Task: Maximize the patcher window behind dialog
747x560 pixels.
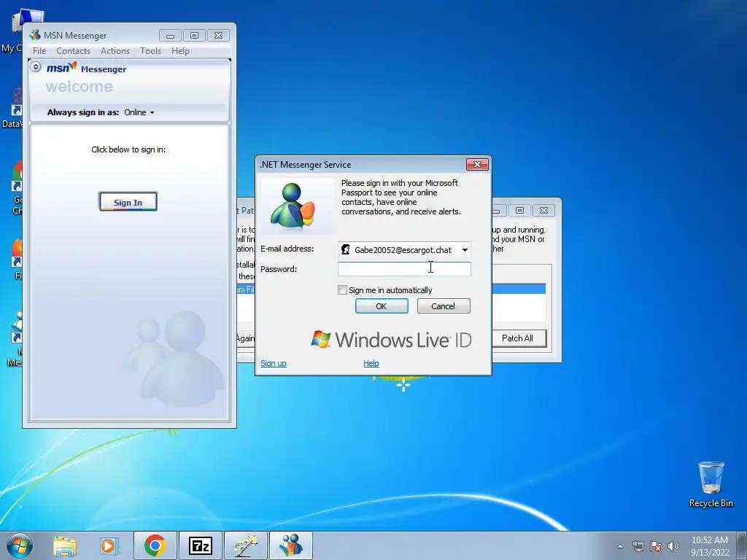Action: [519, 210]
